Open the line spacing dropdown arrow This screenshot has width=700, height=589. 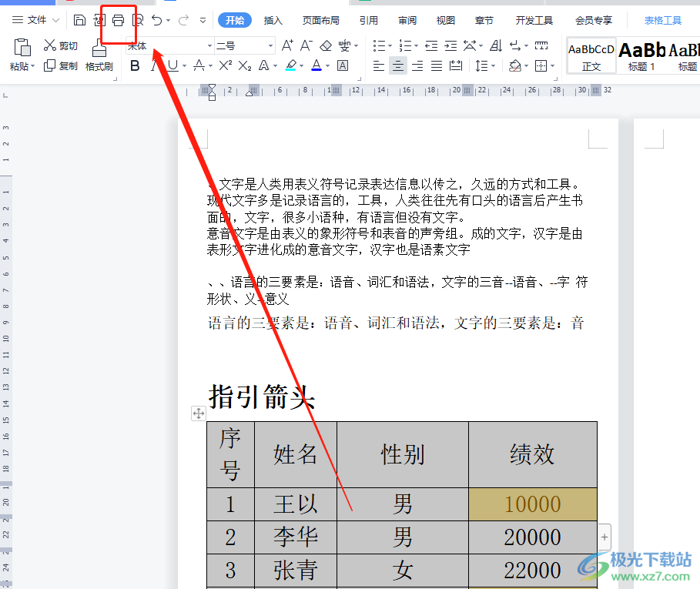coord(494,66)
